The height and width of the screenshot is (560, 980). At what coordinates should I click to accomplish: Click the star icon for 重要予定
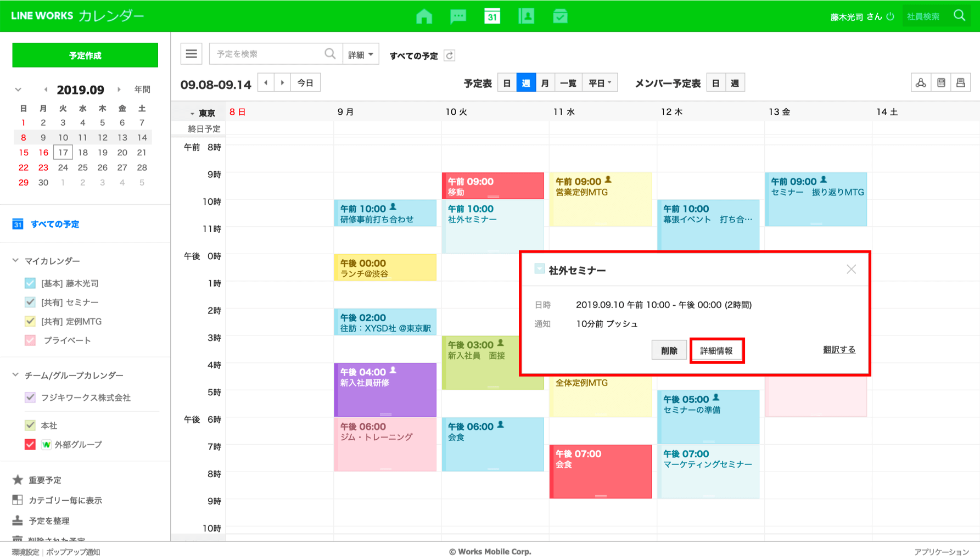pyautogui.click(x=18, y=480)
